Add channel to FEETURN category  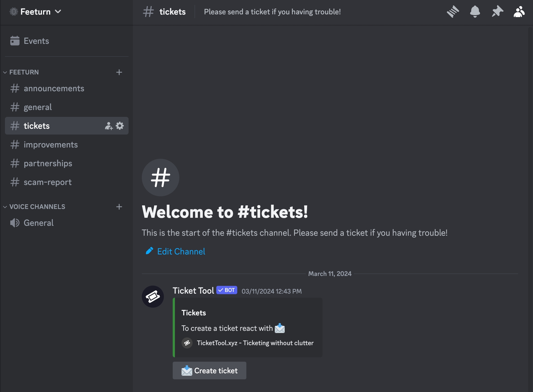pos(119,72)
